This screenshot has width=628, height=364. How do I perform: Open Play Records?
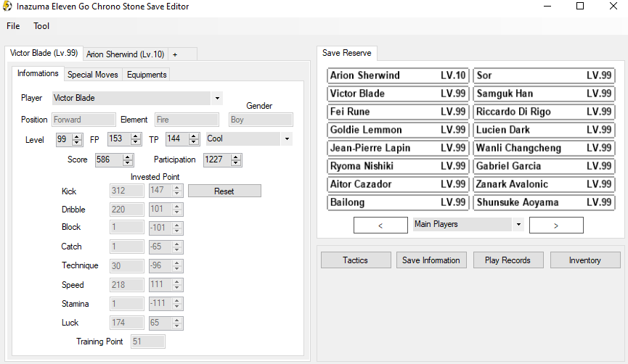(508, 260)
